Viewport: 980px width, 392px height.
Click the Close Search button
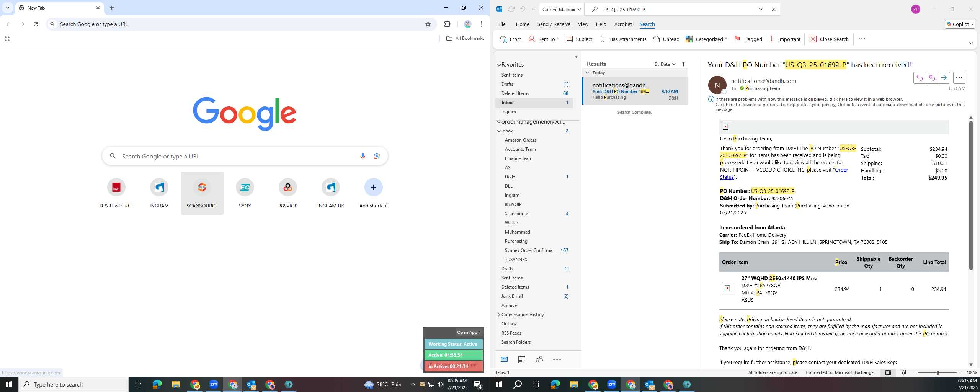coord(829,39)
